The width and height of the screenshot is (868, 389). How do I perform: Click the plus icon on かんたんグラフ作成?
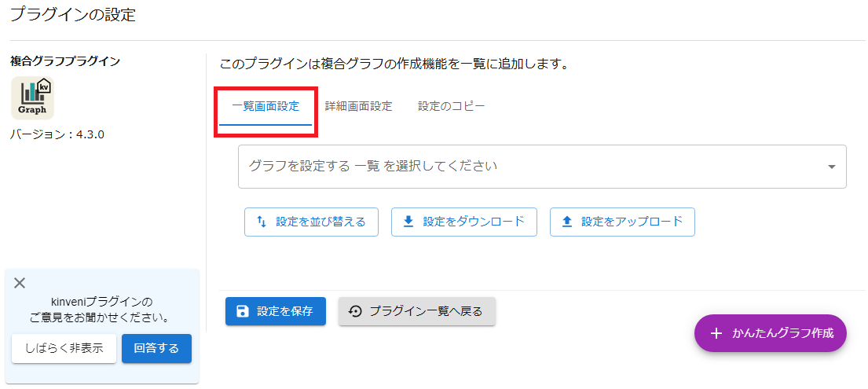716,333
